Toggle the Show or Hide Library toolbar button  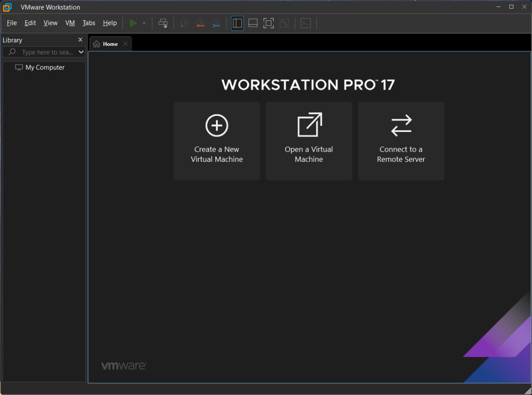237,23
